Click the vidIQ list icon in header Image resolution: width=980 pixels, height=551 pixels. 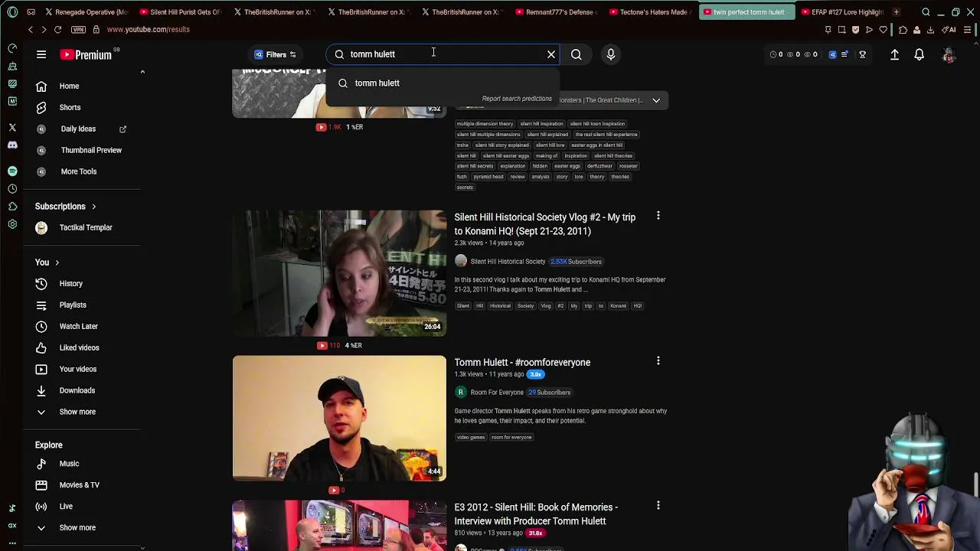click(844, 54)
